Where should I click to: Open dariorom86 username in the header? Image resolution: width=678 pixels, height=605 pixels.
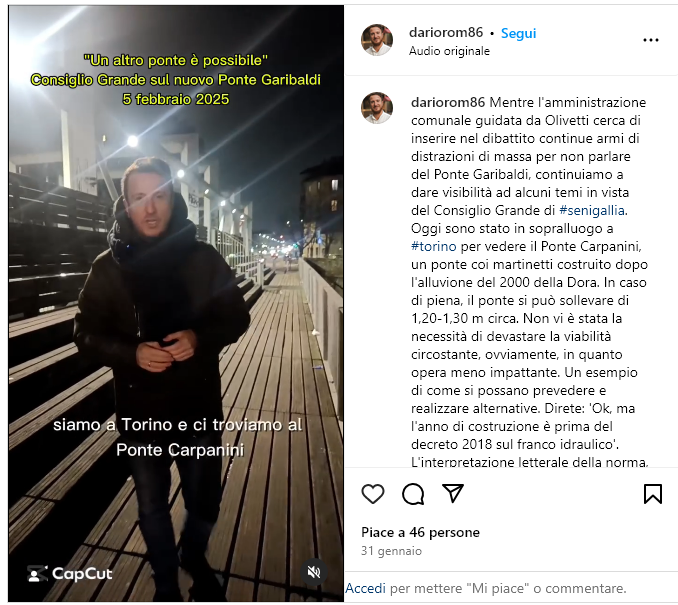[x=446, y=32]
